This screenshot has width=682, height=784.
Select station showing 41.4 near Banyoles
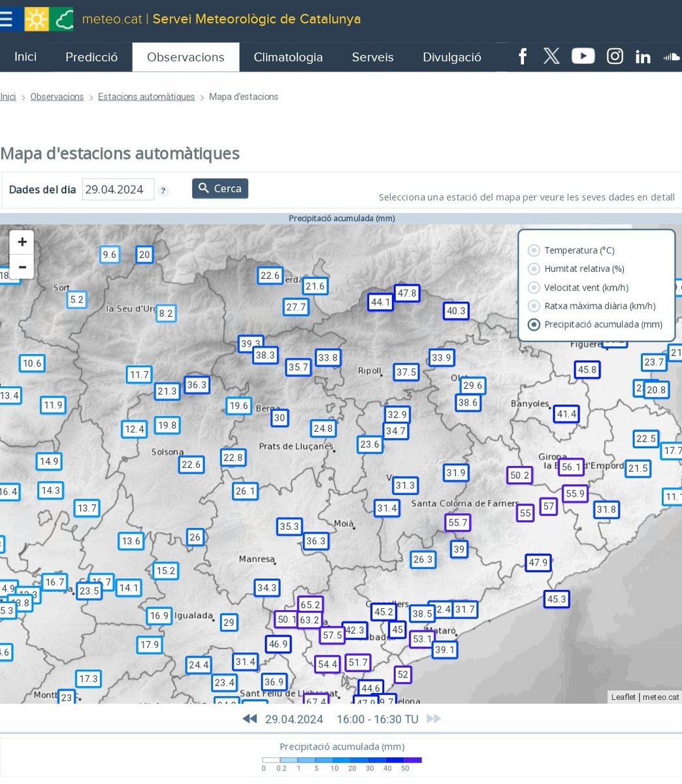click(566, 414)
